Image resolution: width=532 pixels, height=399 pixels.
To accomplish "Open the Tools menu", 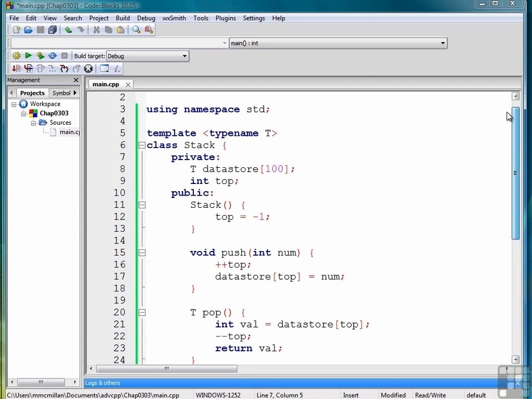I will coord(201,18).
